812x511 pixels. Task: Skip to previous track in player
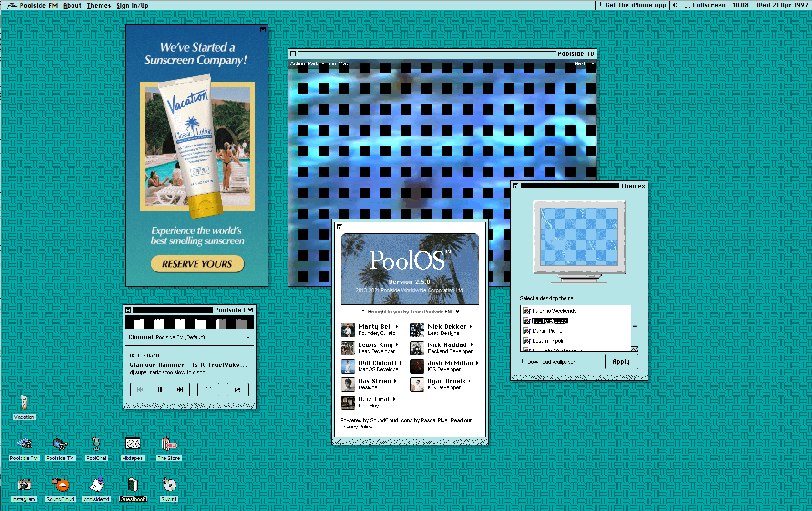coord(140,390)
